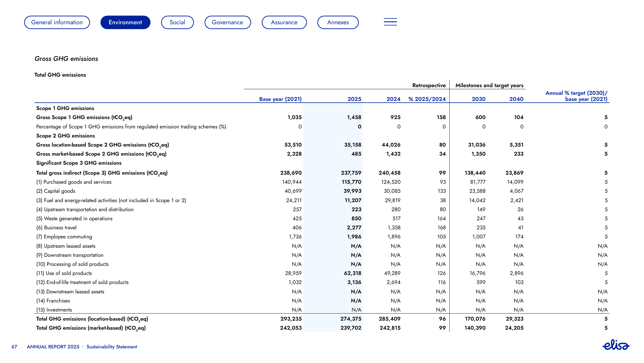The width and height of the screenshot is (644, 363).
Task: Click the Base year (2021) column header
Action: pyautogui.click(x=280, y=99)
